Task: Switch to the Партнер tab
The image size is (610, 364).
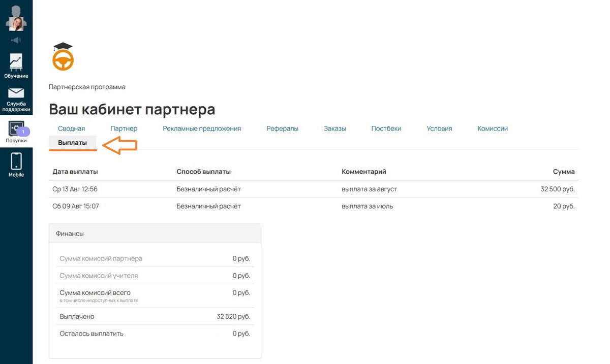Action: click(x=124, y=128)
